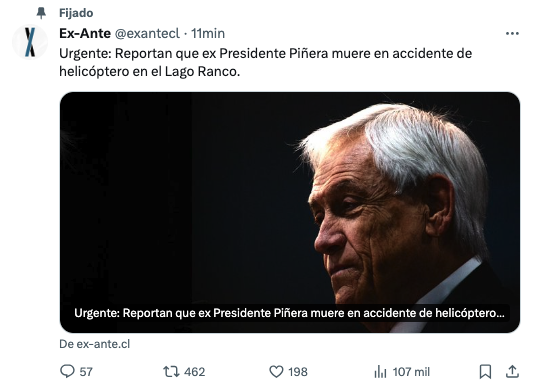The image size is (533, 386).
Task: Click the @exantecl handle
Action: click(147, 34)
